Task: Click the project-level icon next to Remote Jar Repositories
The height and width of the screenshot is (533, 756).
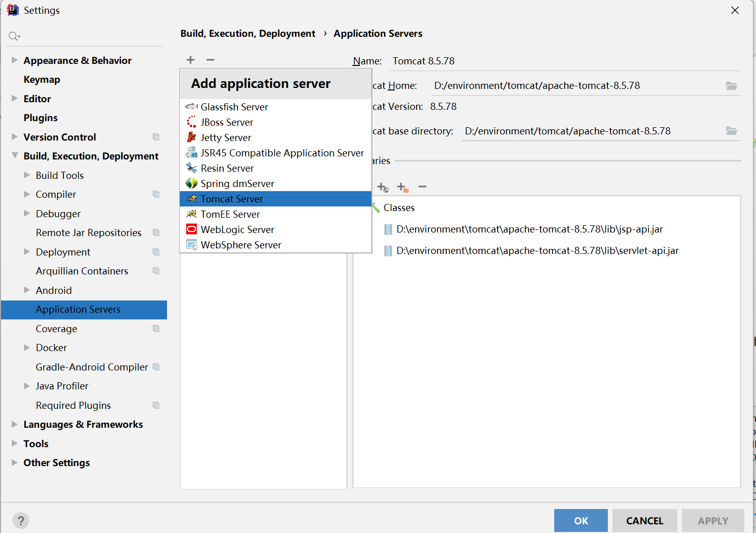Action: [156, 233]
